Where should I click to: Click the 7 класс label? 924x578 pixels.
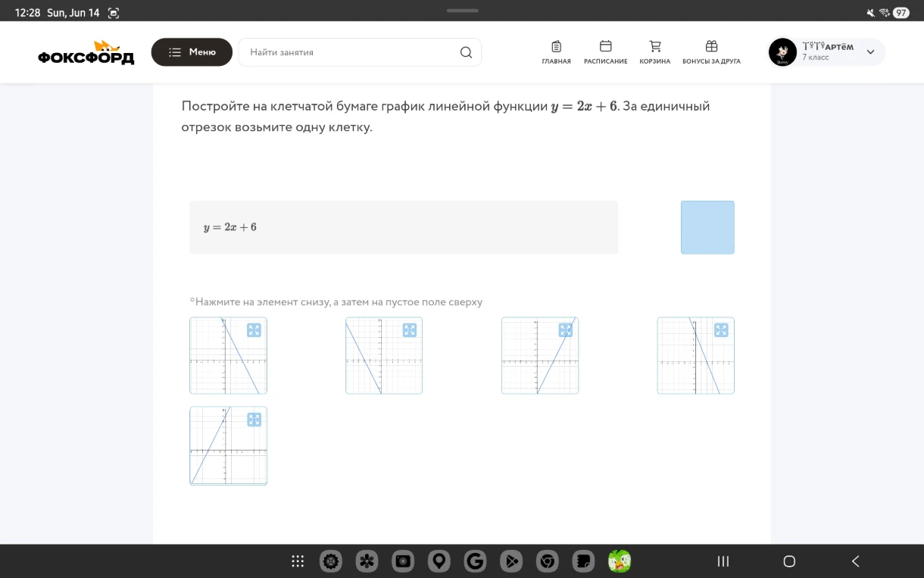pos(816,58)
